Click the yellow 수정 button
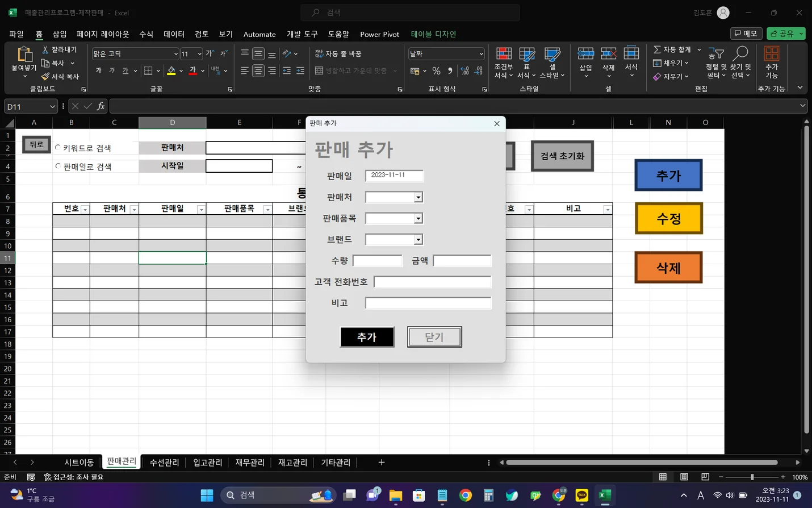This screenshot has width=812, height=508. 668,218
